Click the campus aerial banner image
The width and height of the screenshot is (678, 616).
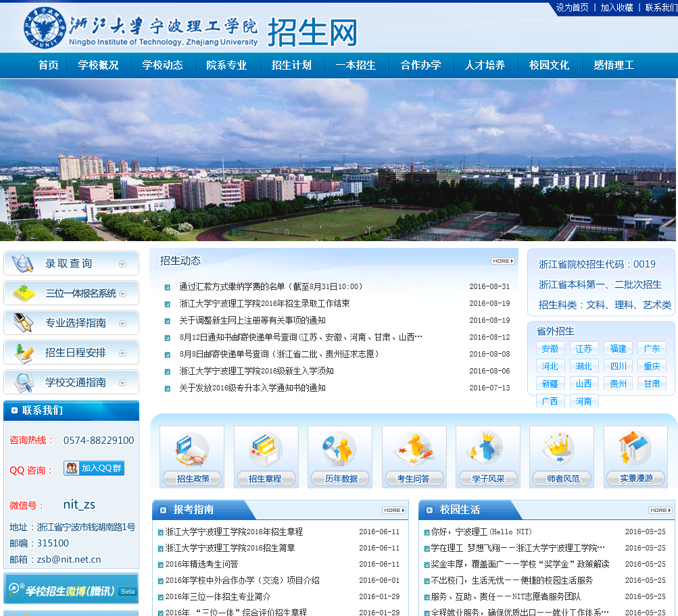click(338, 160)
